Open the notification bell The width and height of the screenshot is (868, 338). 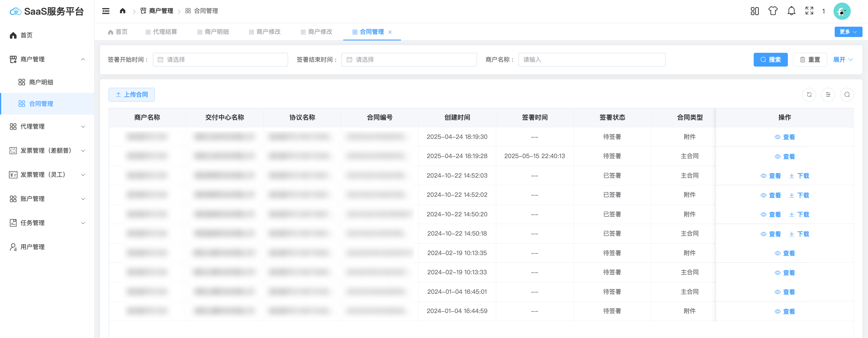tap(791, 11)
